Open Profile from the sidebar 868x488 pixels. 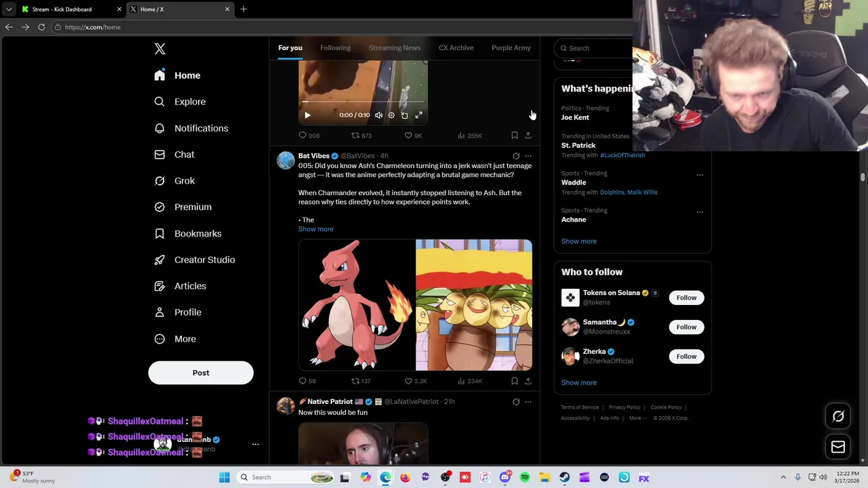click(178, 312)
